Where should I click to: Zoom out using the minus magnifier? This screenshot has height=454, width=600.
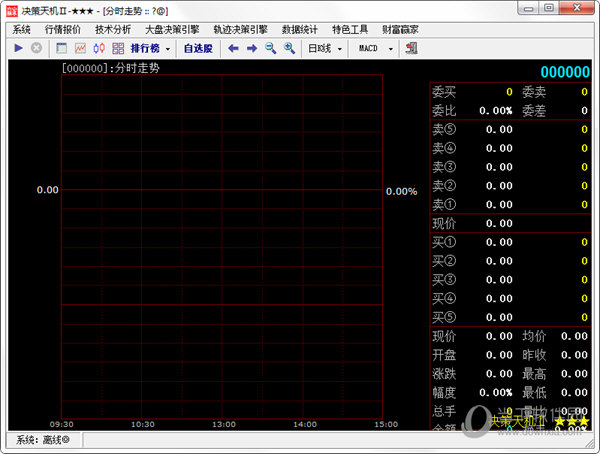(x=270, y=48)
